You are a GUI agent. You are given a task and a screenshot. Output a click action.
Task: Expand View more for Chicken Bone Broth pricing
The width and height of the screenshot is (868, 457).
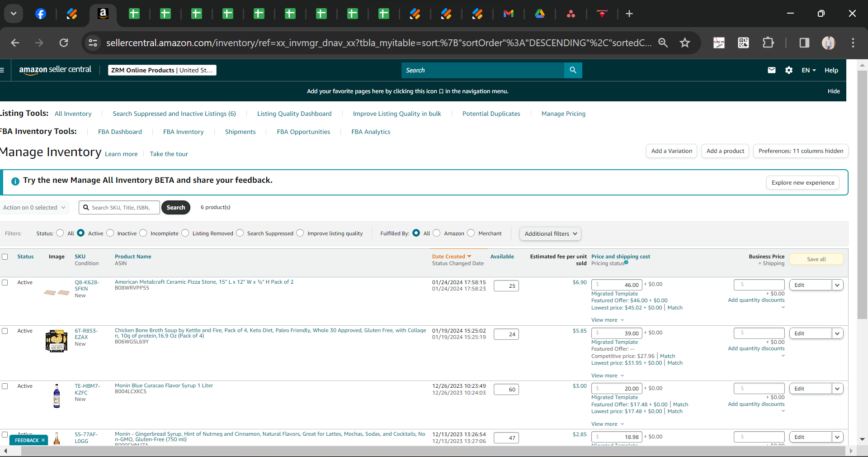point(608,376)
